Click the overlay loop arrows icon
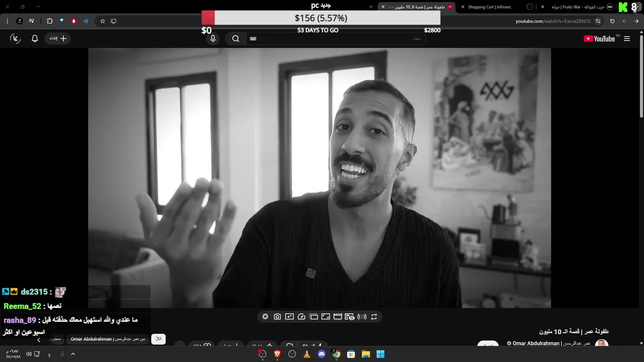This screenshot has width=644, height=362. tap(374, 317)
